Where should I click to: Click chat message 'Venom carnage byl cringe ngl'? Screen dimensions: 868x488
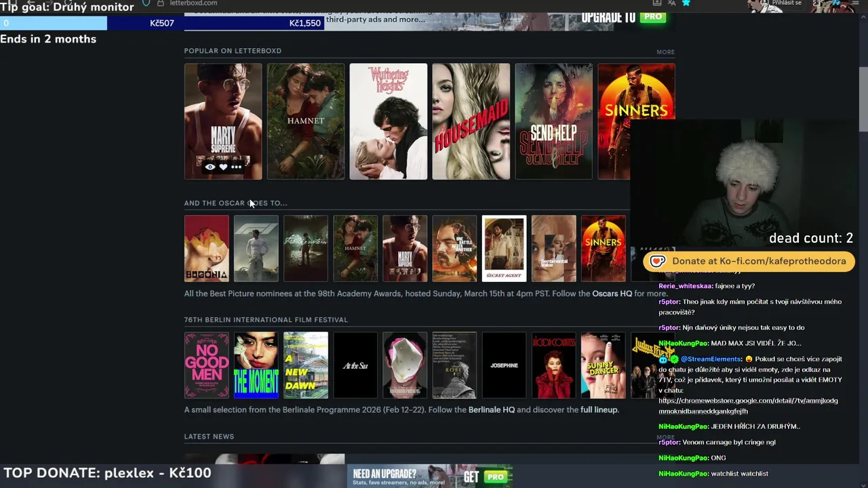729,442
